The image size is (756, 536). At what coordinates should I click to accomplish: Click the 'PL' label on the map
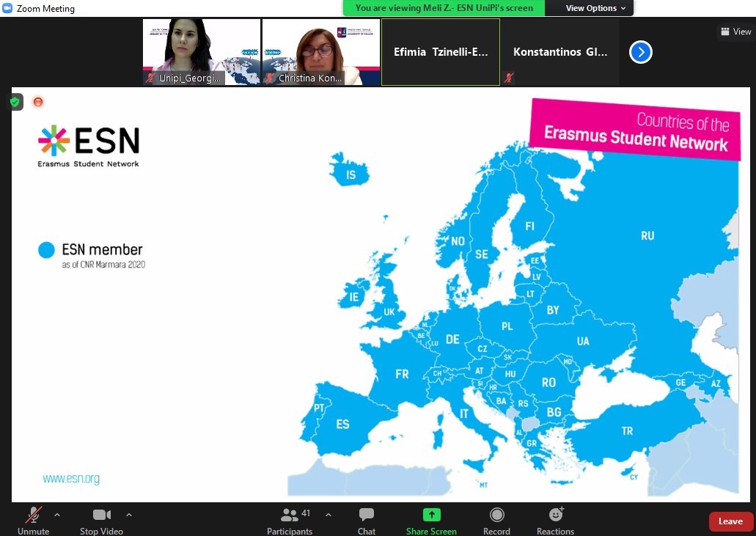tap(507, 326)
